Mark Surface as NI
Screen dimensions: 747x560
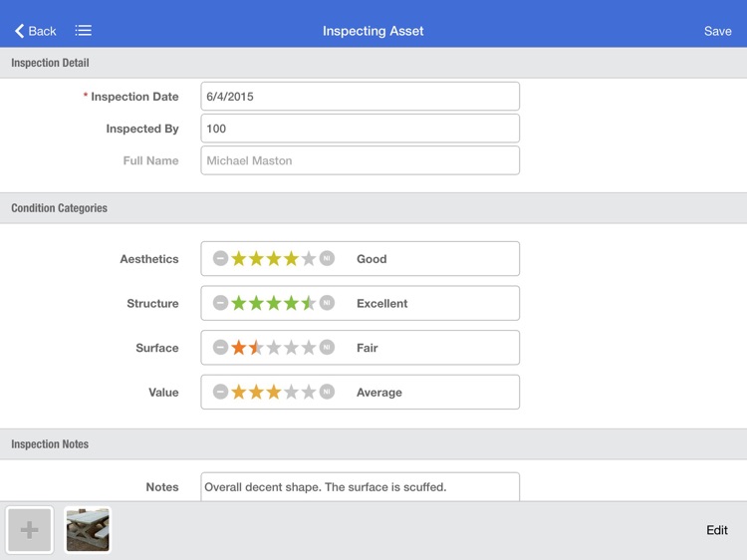327,347
